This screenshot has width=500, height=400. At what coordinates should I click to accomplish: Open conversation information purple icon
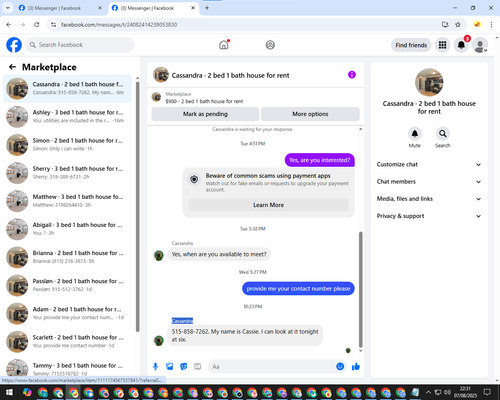tap(352, 75)
